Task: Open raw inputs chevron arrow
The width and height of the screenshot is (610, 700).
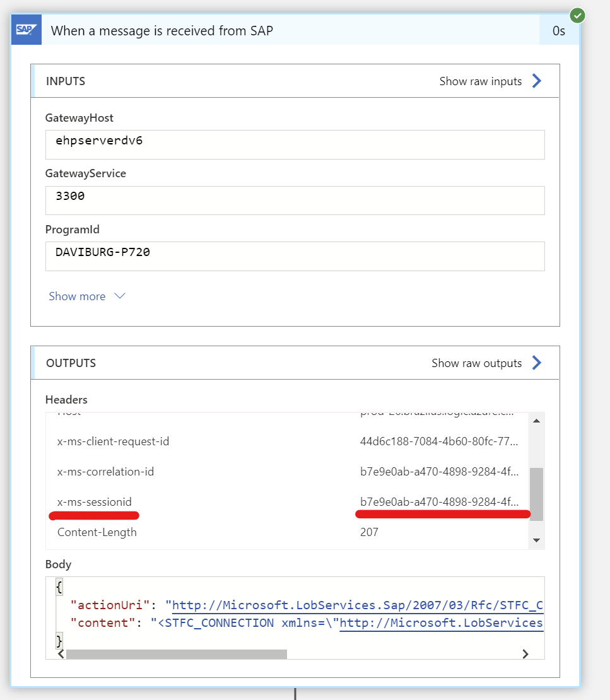Action: point(537,81)
